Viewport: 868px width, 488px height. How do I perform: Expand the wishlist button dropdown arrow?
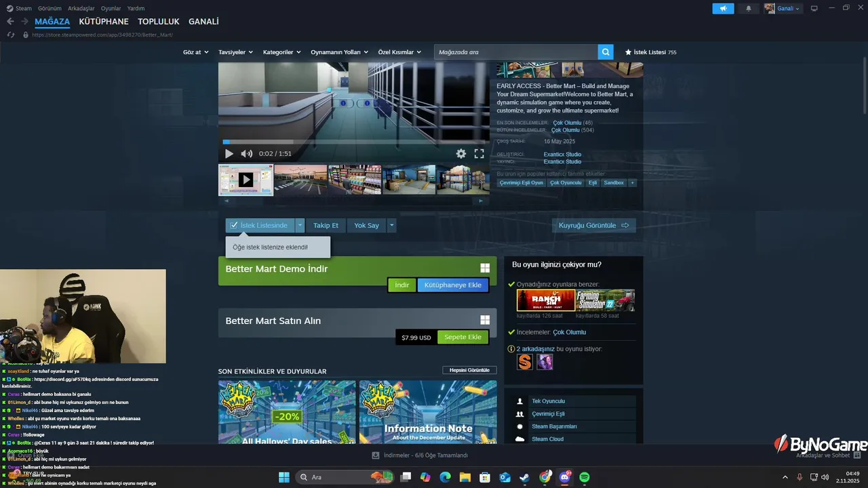[x=300, y=225]
